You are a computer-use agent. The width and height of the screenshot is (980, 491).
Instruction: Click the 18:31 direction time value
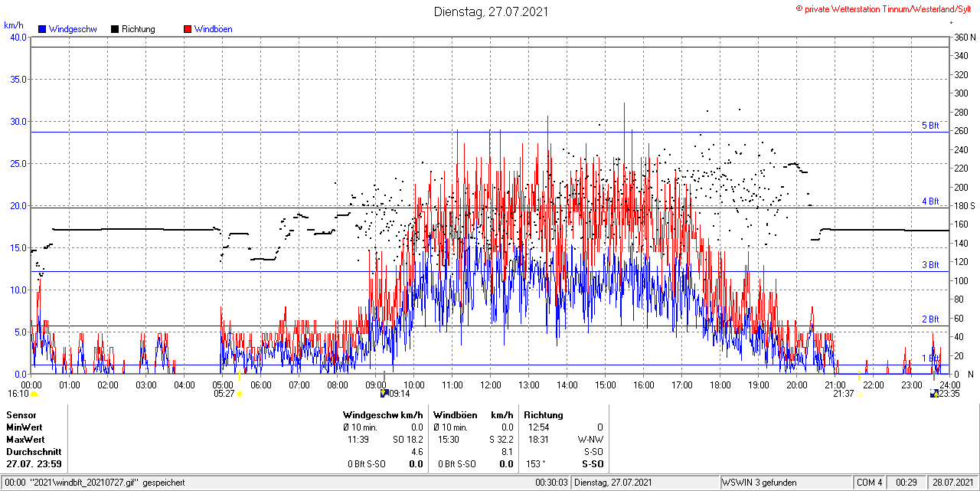pos(538,440)
